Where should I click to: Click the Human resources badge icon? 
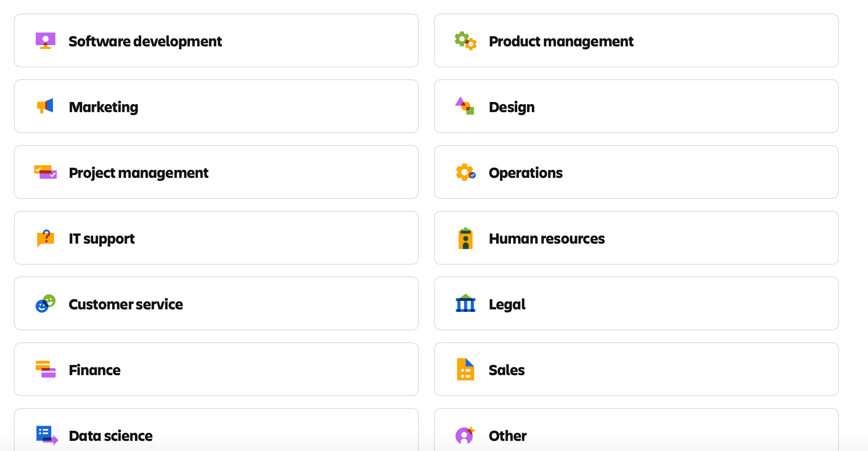[x=466, y=239]
